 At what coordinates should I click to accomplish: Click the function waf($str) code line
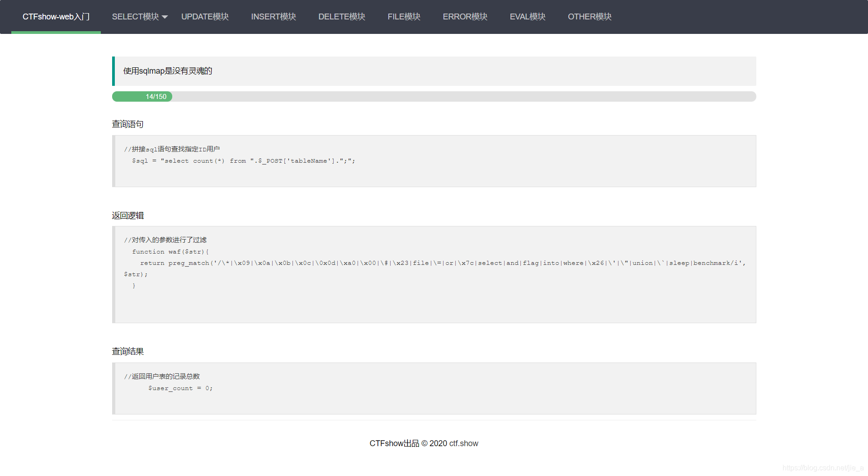[170, 252]
